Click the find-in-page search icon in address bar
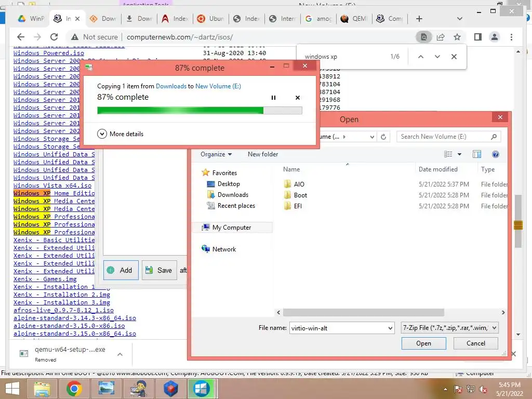Image resolution: width=532 pixels, height=399 pixels. (x=424, y=37)
